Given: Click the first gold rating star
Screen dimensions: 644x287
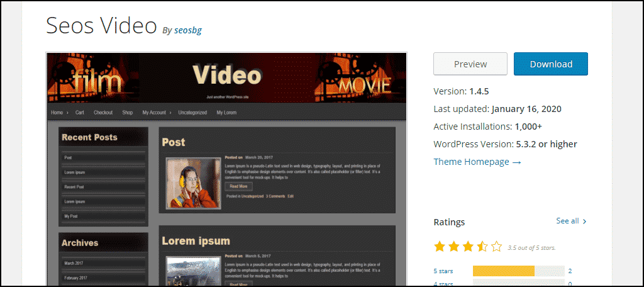Looking at the screenshot, I should tap(440, 247).
